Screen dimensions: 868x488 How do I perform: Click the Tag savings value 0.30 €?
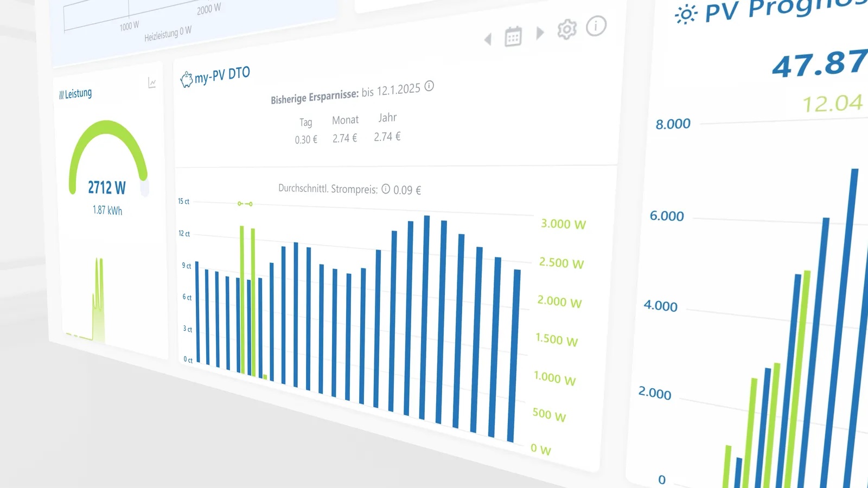[x=306, y=140]
